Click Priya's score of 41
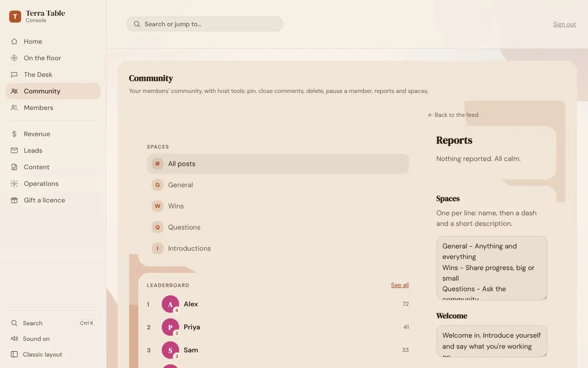The height and width of the screenshot is (368, 588). (406, 327)
